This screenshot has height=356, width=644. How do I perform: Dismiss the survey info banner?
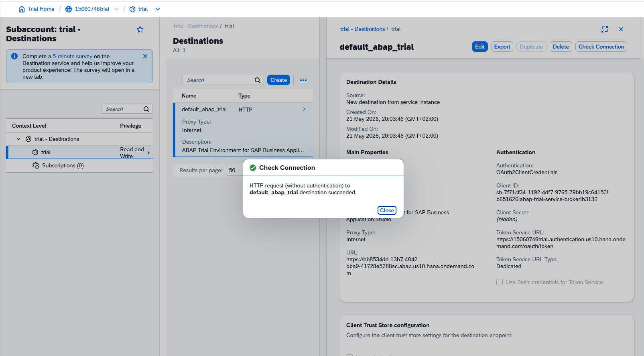[x=145, y=56]
